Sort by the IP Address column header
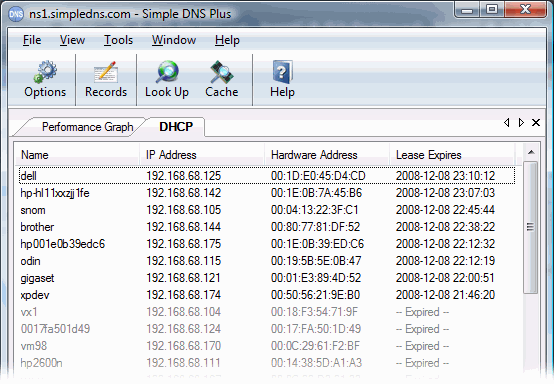The width and height of the screenshot is (554, 384). pyautogui.click(x=202, y=155)
